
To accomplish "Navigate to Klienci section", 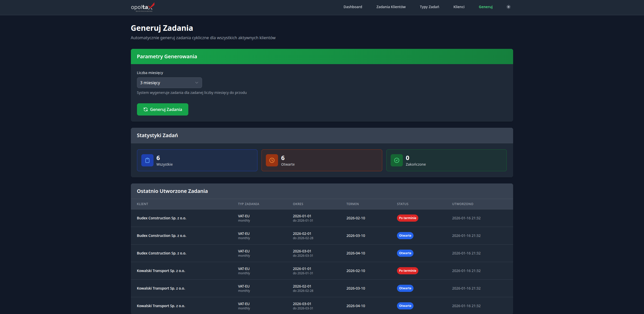I will tap(459, 7).
